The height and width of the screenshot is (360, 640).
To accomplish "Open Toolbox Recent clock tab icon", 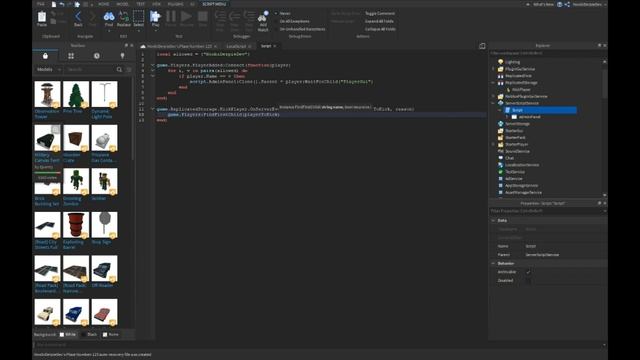I will pyautogui.click(x=97, y=56).
